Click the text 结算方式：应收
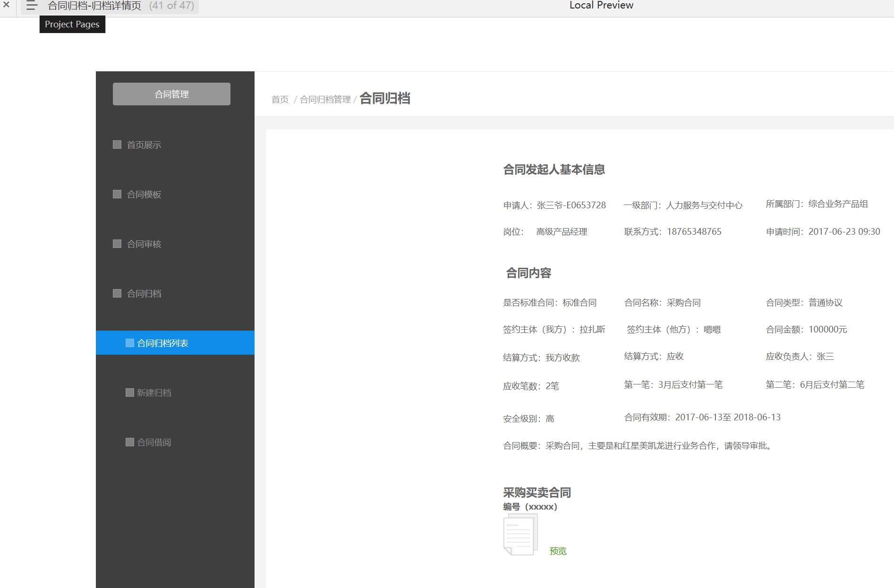The height and width of the screenshot is (588, 894). 654,357
